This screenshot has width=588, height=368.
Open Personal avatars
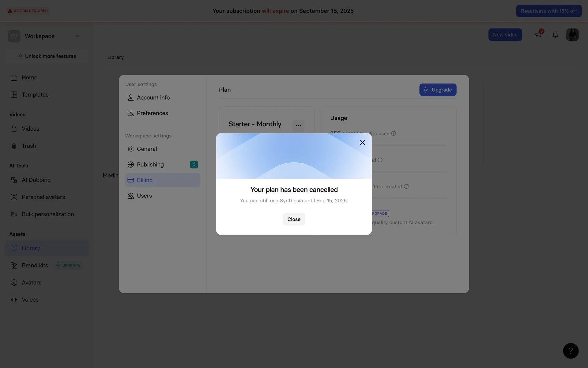47,197
